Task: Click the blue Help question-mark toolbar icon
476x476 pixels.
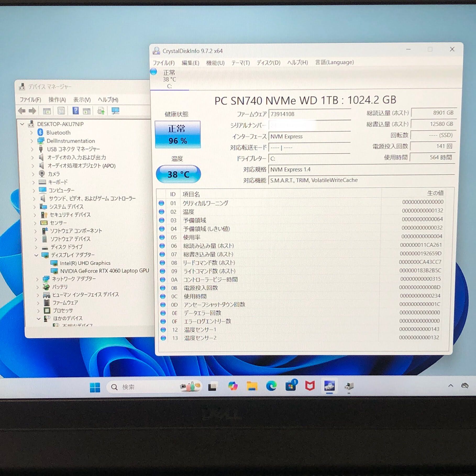Action: (75, 111)
